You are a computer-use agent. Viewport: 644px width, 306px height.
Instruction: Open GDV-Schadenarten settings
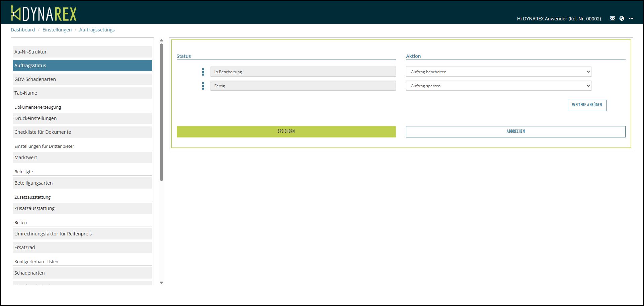pos(82,79)
